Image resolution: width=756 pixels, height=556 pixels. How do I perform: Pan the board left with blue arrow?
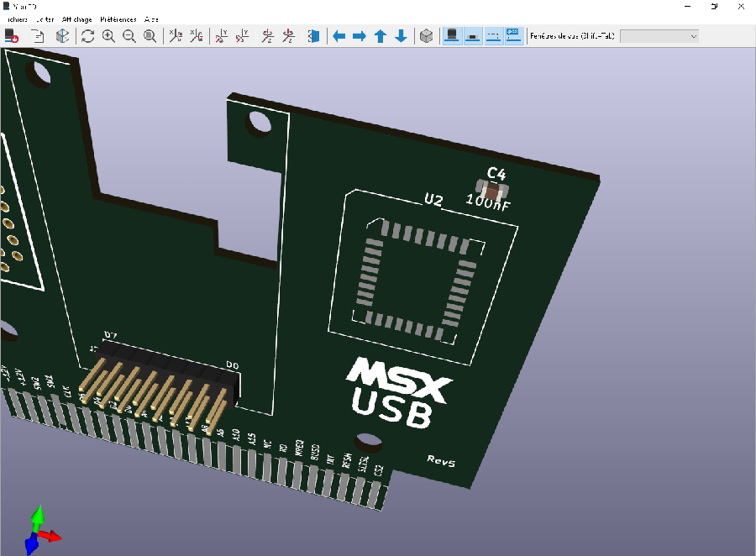tap(339, 36)
